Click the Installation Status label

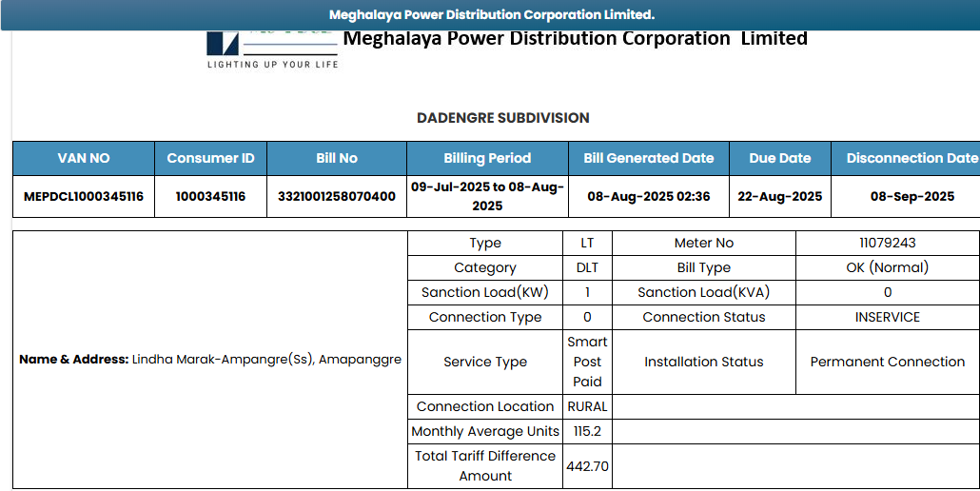pos(704,363)
